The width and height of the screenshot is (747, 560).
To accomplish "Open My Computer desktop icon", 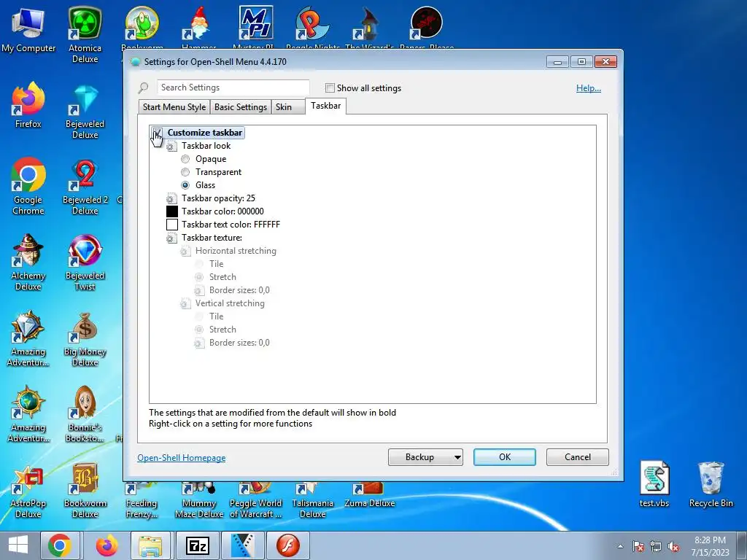I will tap(28, 29).
